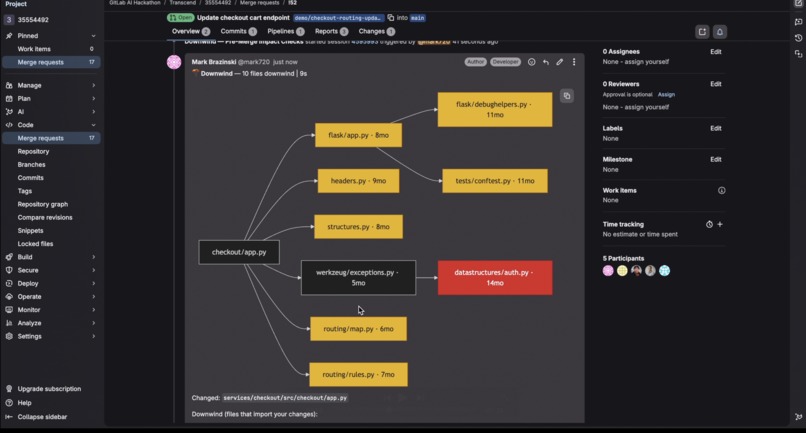
Task: Open the demo/checkout-routing source branch link
Action: click(x=338, y=18)
